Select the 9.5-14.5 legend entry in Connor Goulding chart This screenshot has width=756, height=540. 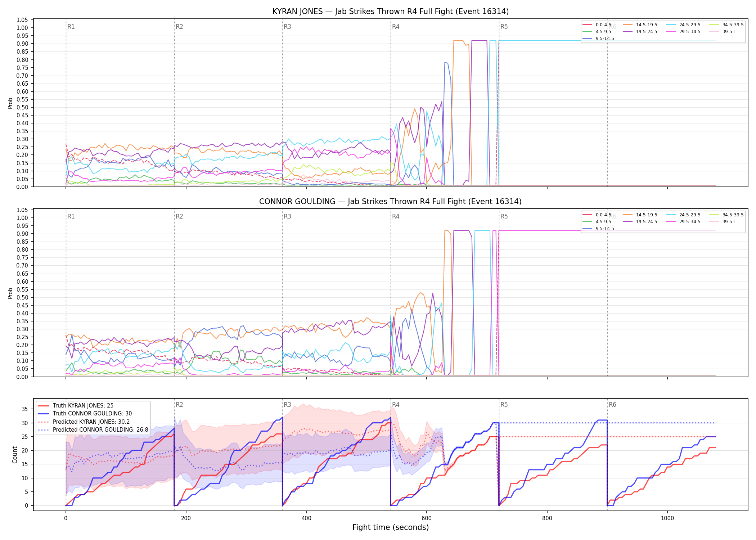599,229
